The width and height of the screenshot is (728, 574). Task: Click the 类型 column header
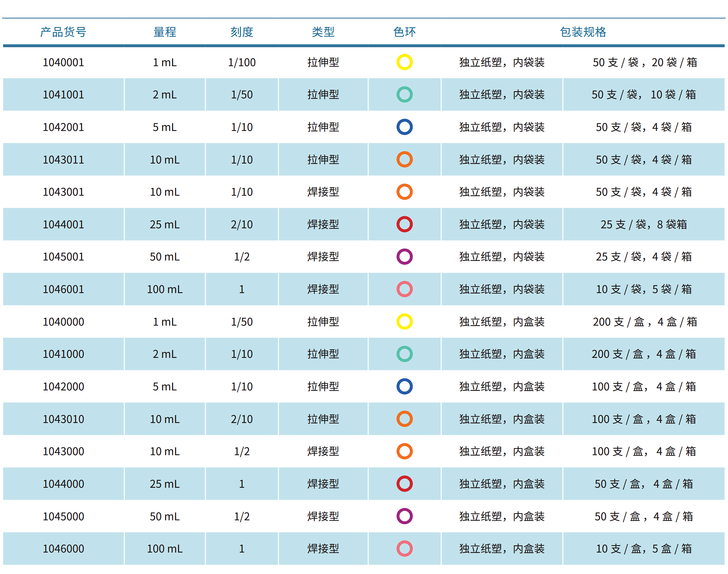323,31
